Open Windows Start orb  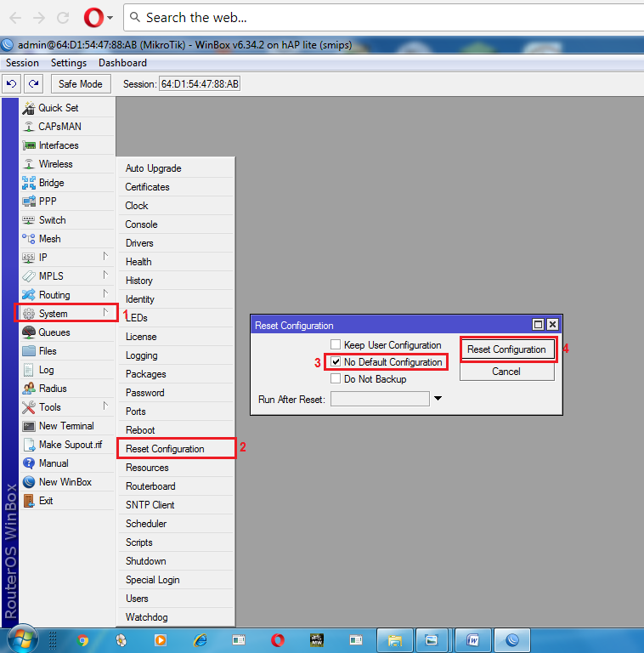[22, 640]
